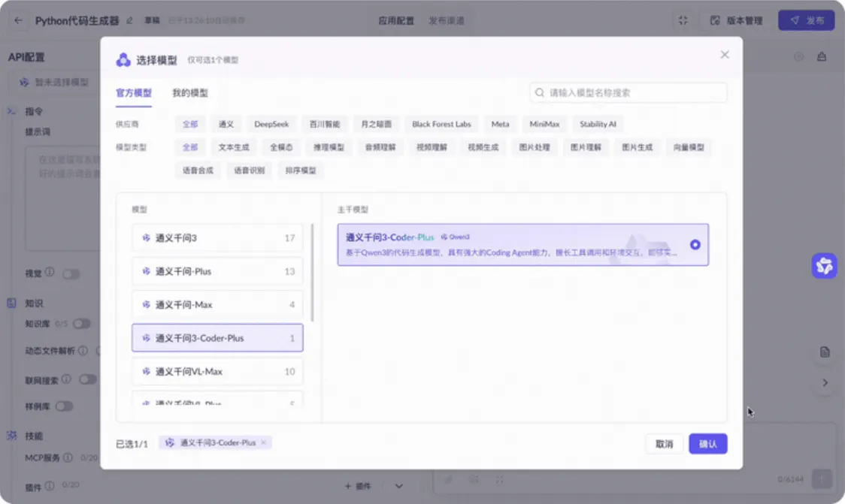Switch to the 我的模型 tab
Image resolution: width=845 pixels, height=504 pixels.
tap(189, 92)
